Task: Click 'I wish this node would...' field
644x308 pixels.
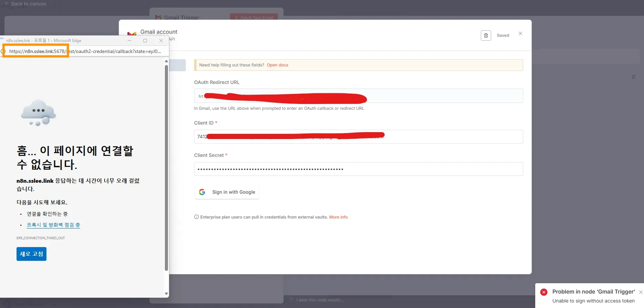Action: [x=320, y=300]
